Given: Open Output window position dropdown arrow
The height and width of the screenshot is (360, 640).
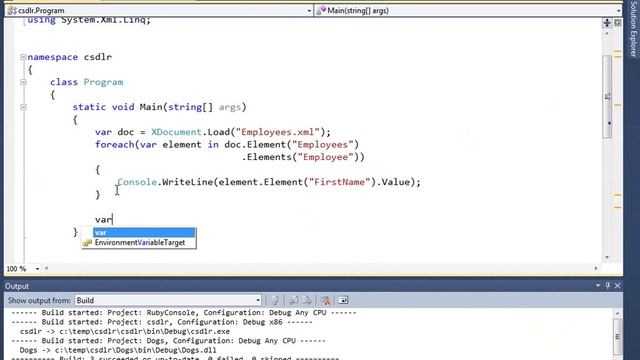Looking at the screenshot, I should coord(598,286).
